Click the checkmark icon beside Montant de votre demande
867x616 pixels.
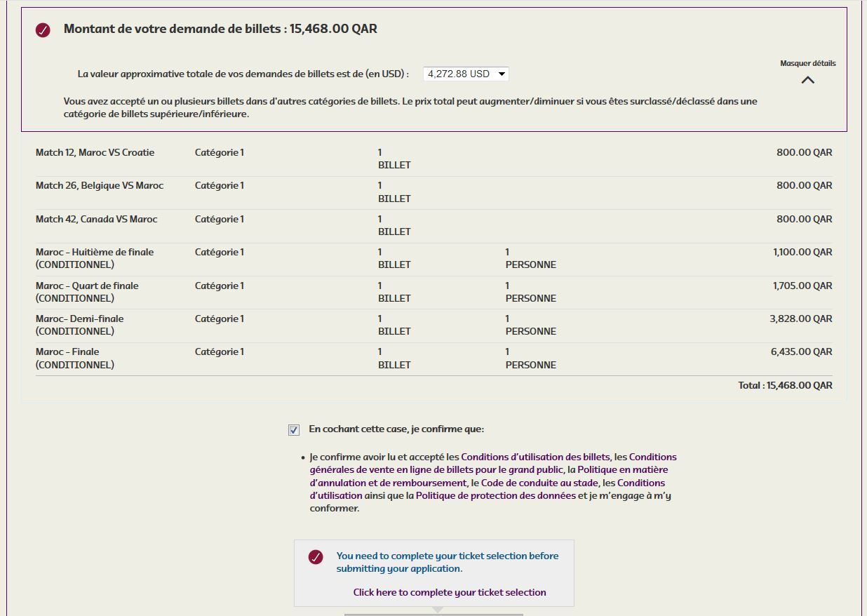tap(43, 30)
